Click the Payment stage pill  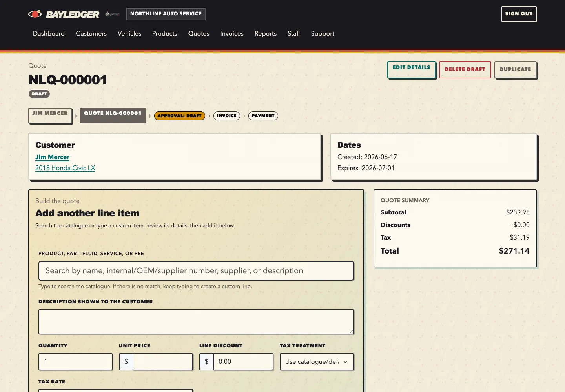click(263, 116)
